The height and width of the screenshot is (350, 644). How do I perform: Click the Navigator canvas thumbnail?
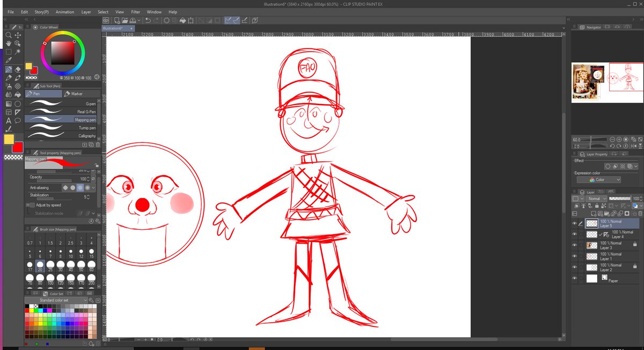pos(607,82)
